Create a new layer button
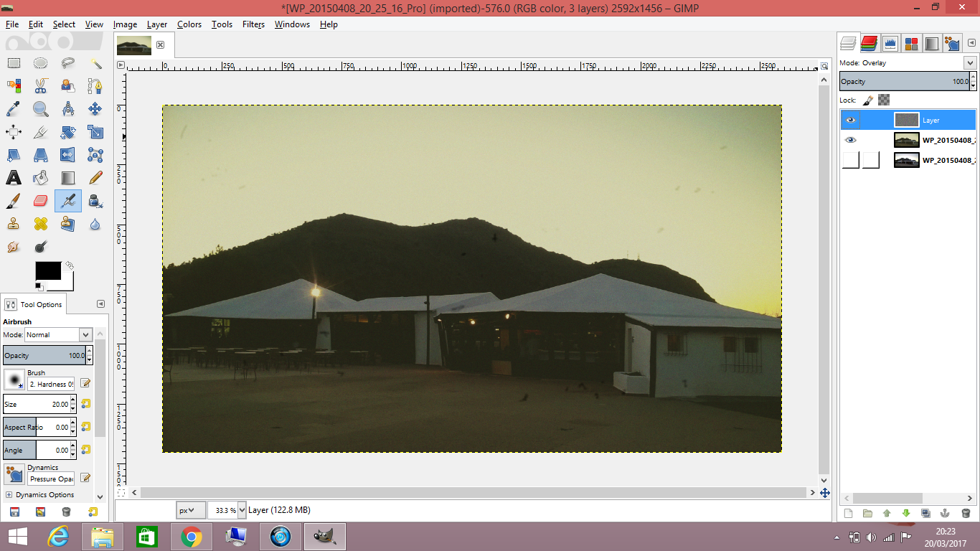Image resolution: width=980 pixels, height=551 pixels. (x=848, y=513)
